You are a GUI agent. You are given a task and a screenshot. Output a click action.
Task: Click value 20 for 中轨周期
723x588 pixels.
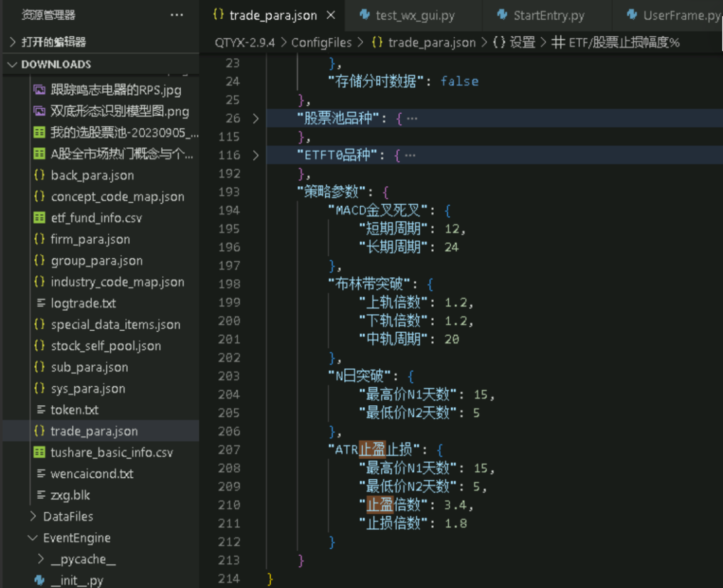(x=452, y=340)
